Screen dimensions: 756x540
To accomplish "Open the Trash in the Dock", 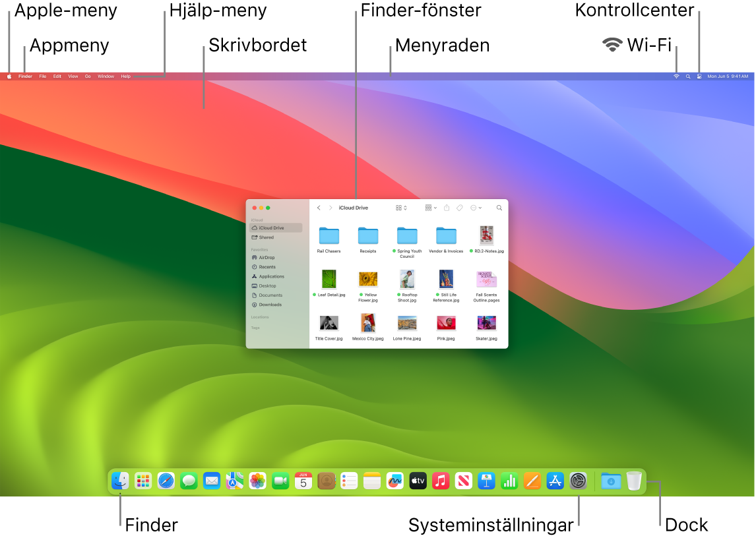I will (x=634, y=481).
